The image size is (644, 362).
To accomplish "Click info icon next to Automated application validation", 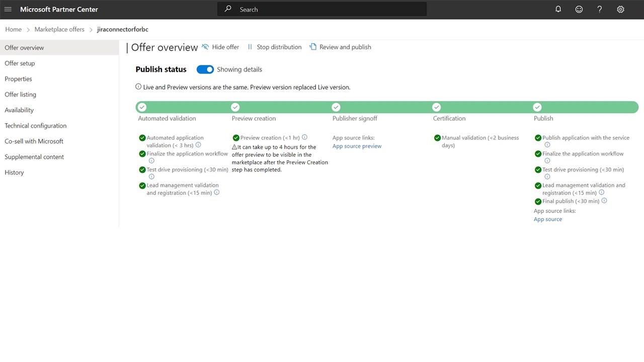I will pos(198,145).
